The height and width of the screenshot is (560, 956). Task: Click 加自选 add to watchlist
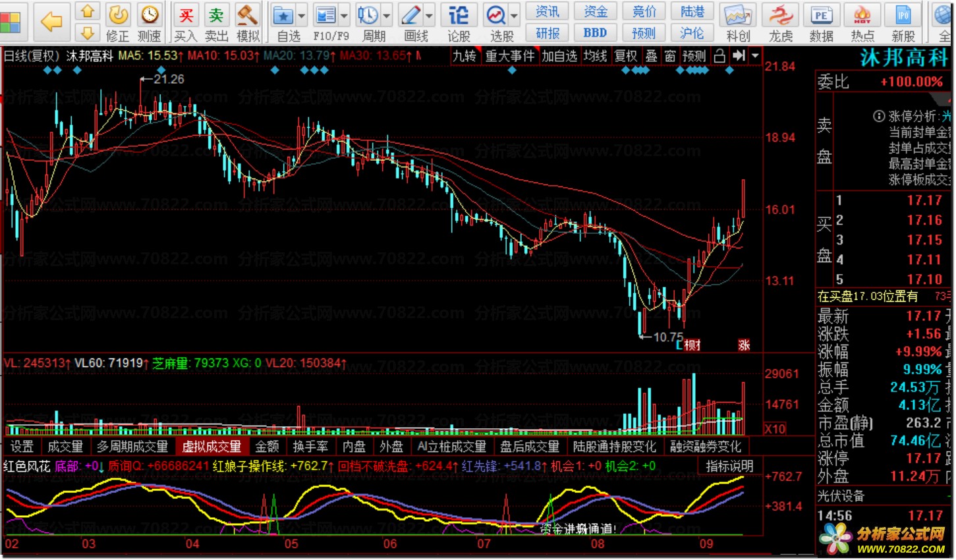point(559,56)
